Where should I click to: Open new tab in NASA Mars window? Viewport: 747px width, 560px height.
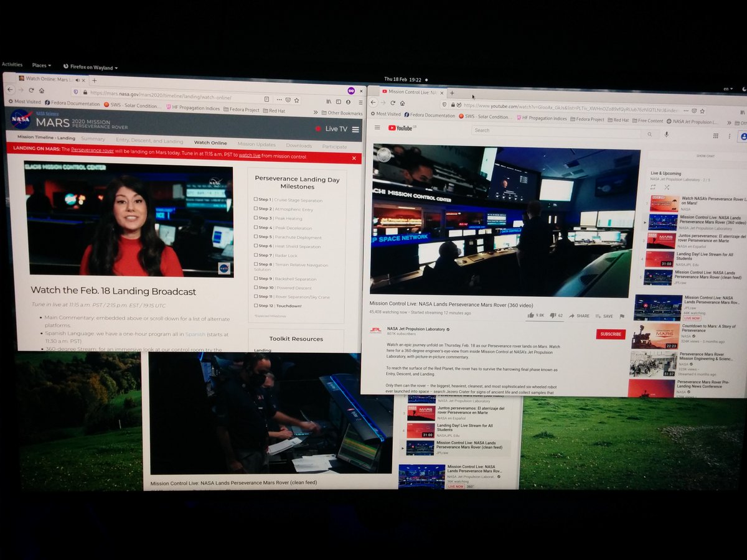tap(95, 81)
